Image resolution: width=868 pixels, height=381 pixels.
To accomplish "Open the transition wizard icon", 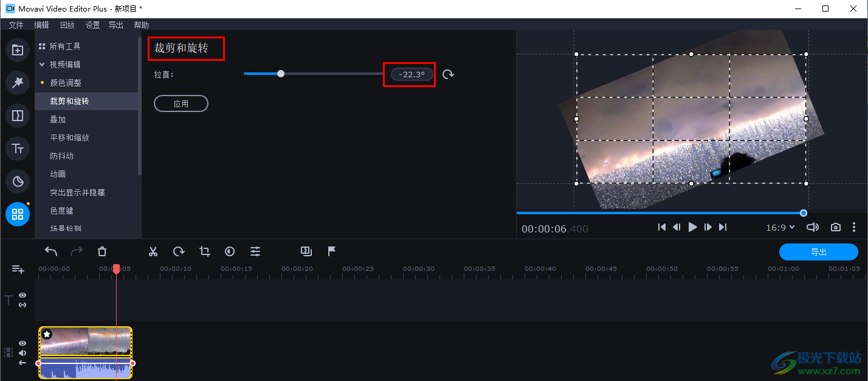I will click(306, 251).
